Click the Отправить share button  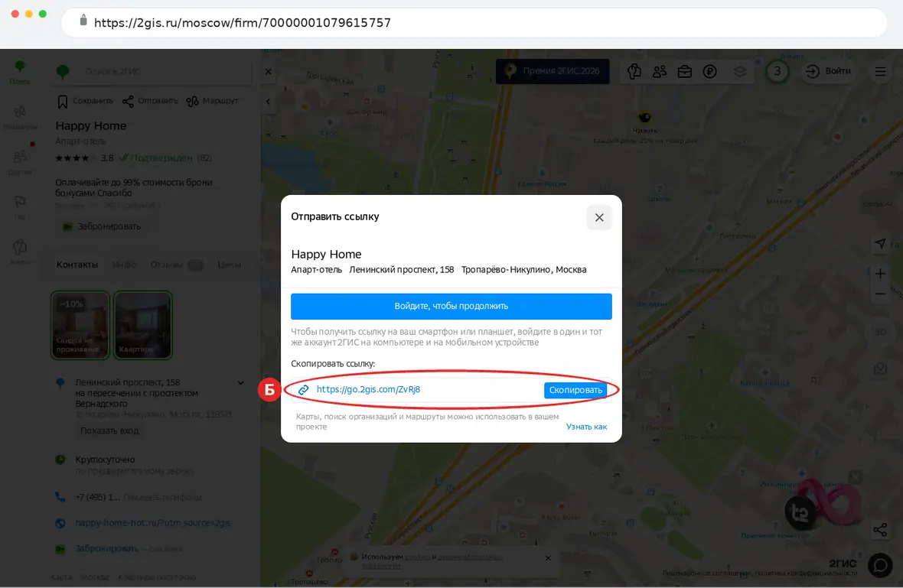[150, 101]
